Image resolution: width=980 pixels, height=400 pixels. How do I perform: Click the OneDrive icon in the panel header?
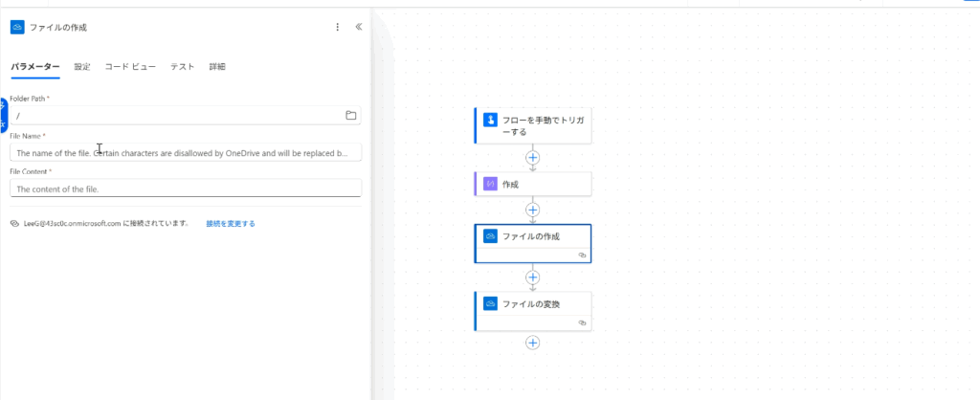pos(17,27)
